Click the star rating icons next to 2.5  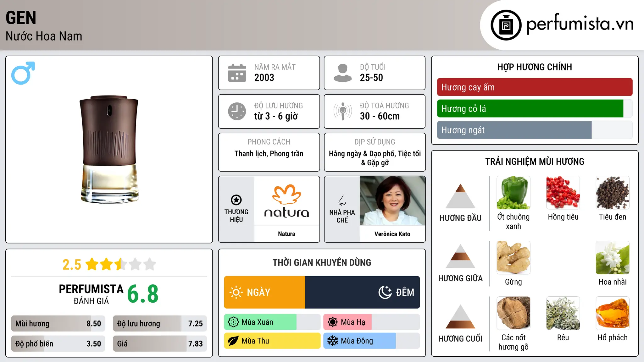[x=121, y=264]
